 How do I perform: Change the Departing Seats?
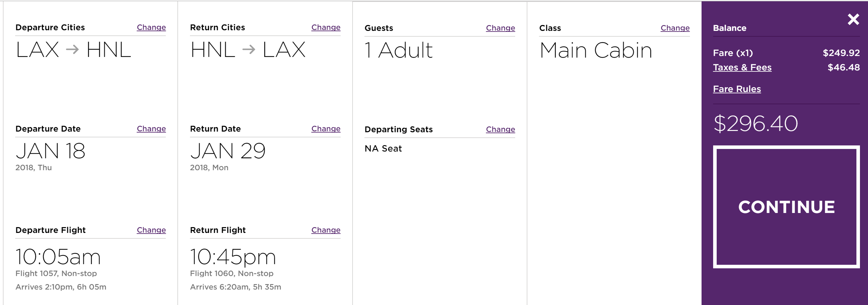click(x=500, y=129)
